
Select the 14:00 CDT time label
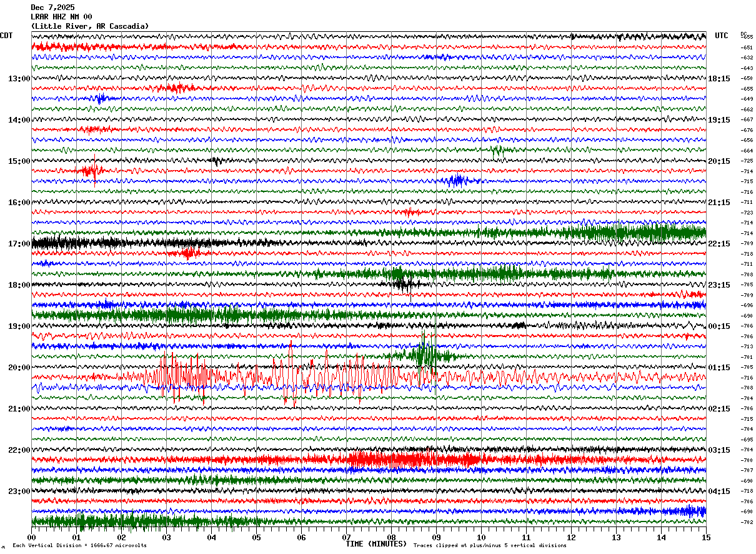(x=19, y=120)
